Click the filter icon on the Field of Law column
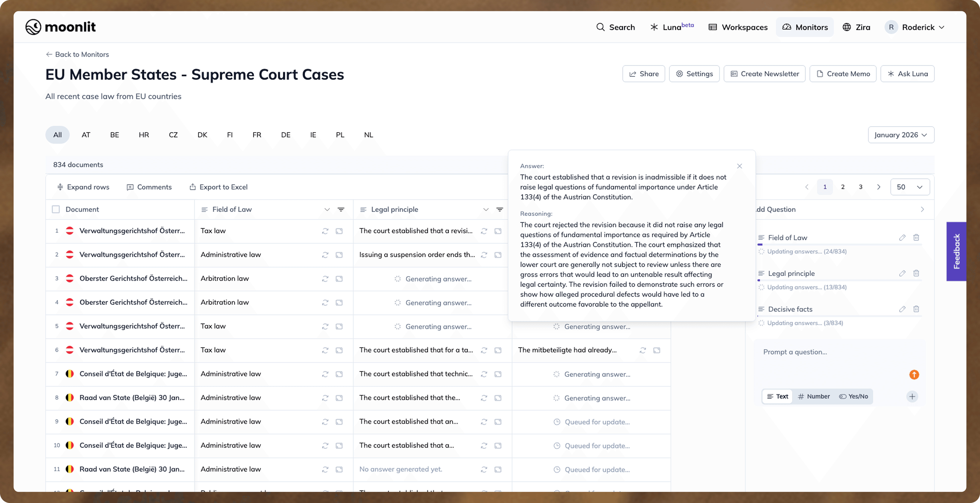Image resolution: width=980 pixels, height=503 pixels. click(341, 209)
